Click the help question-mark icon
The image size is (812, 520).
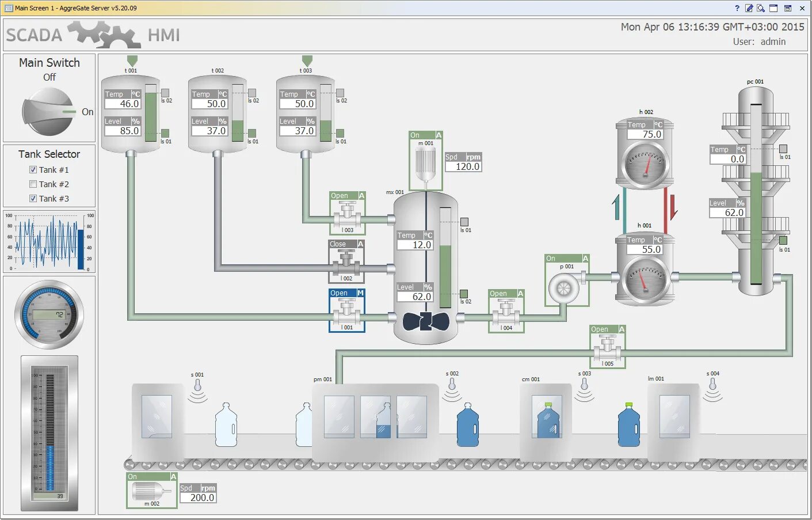click(737, 8)
